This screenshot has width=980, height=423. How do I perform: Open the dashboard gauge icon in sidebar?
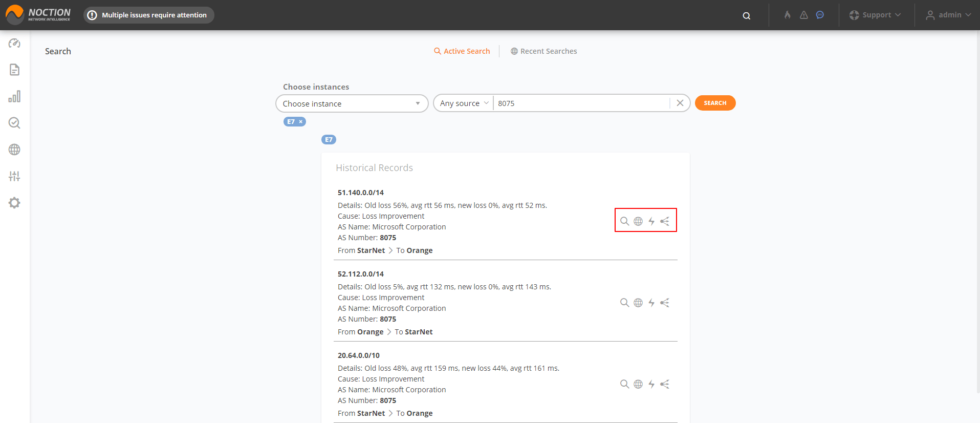click(14, 43)
